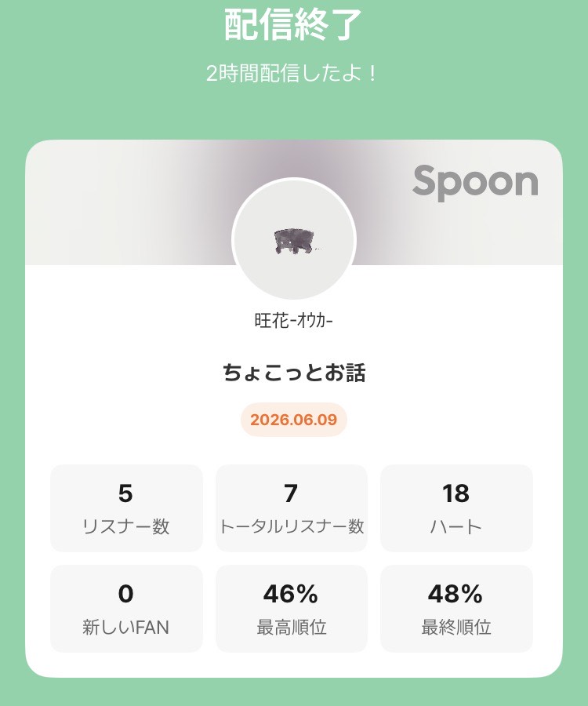Tap the 配信終了 heading
588x706 pixels.
pos(293,24)
